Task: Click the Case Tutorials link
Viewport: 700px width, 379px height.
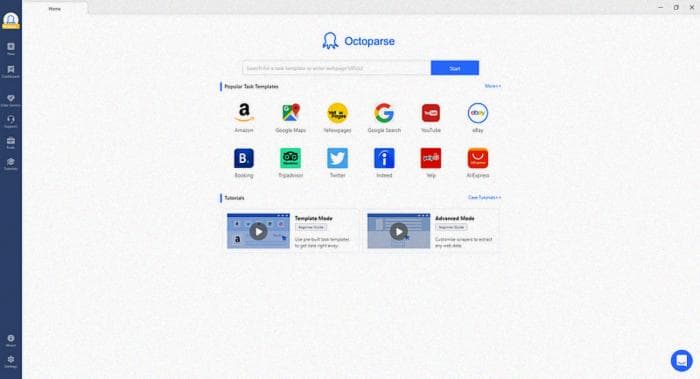Action: [x=484, y=197]
